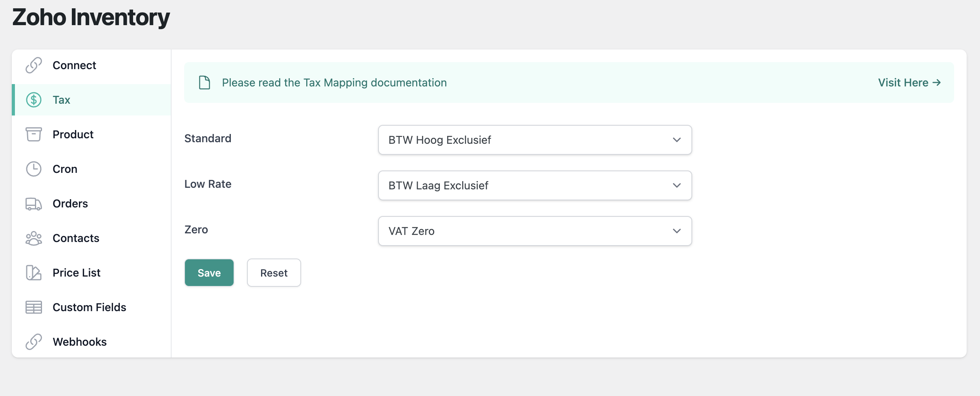Click the Zero field label
The image size is (980, 396).
(196, 229)
